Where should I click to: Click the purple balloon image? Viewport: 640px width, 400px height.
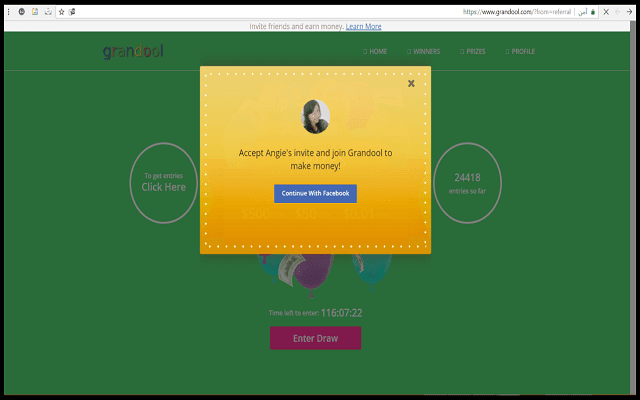[x=313, y=273]
